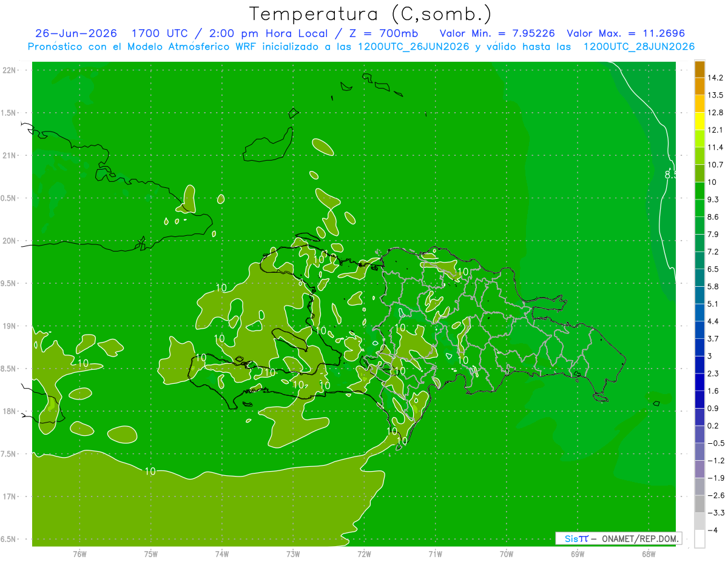This screenshot has width=728, height=562.
Task: Click the 22N latitude axis label
Action: pyautogui.click(x=10, y=70)
